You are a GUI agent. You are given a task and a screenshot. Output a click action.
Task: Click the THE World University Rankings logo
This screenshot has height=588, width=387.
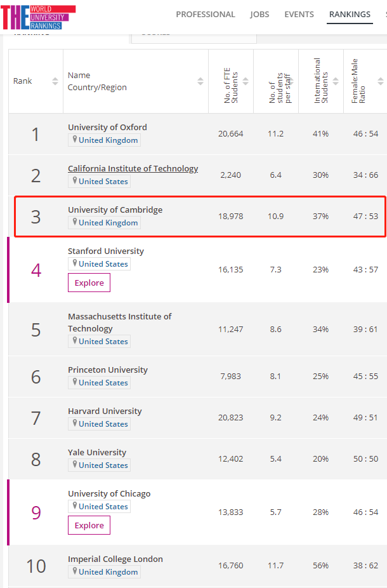pyautogui.click(x=38, y=17)
